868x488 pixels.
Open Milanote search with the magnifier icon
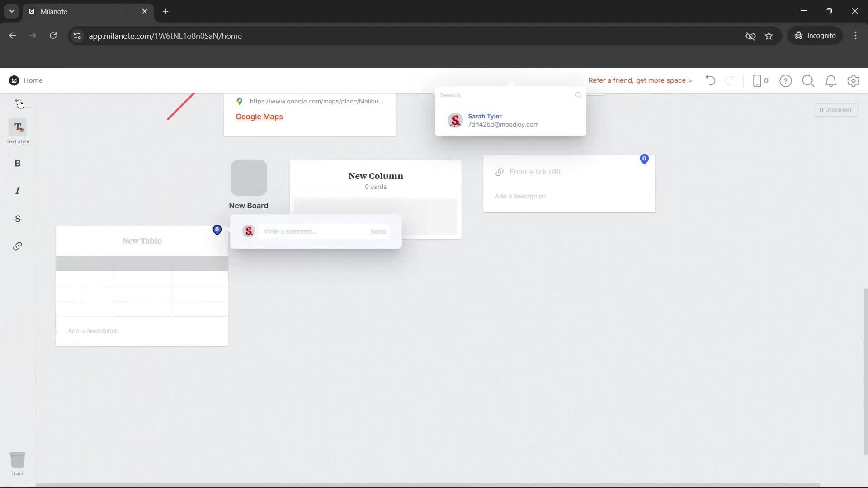click(x=808, y=81)
